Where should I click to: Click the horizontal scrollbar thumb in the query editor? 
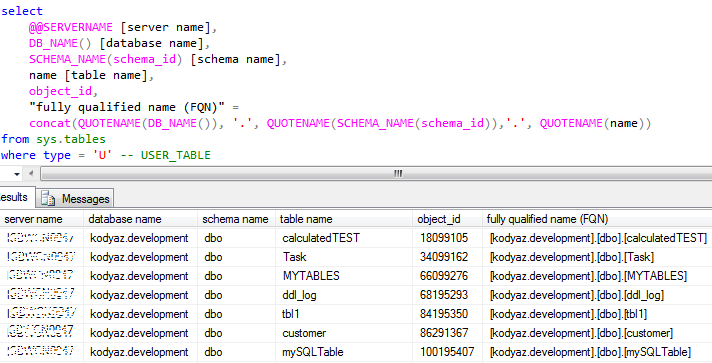376,174
